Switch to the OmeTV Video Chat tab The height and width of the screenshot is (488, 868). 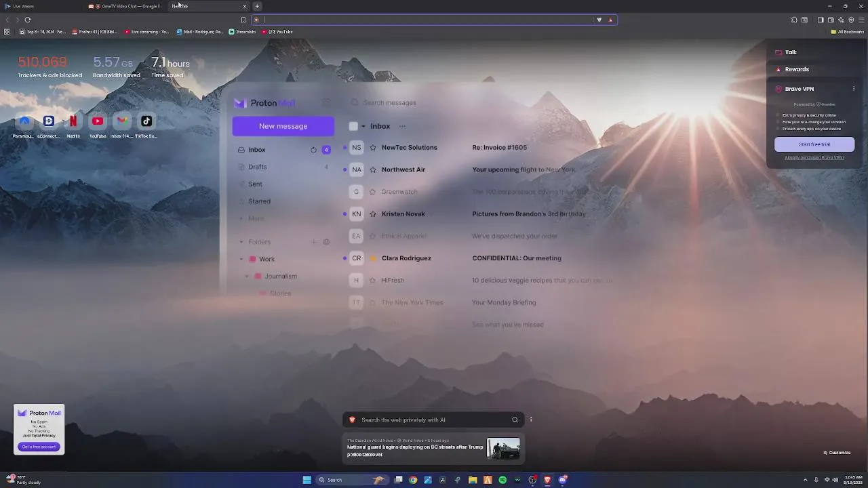coord(125,6)
